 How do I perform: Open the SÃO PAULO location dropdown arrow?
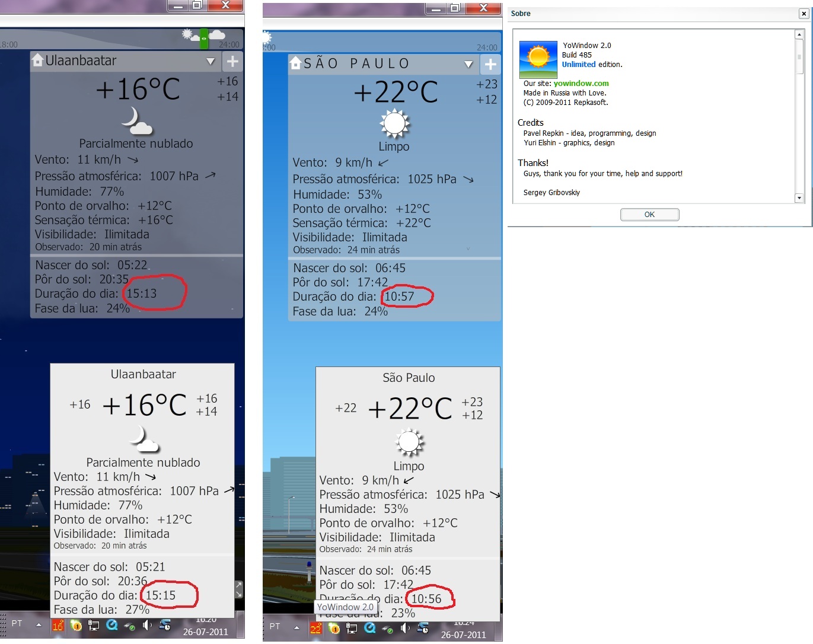(x=468, y=64)
